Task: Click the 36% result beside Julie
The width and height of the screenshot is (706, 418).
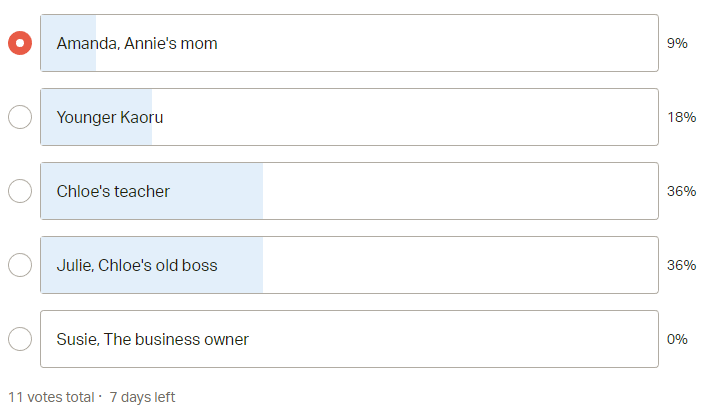Action: [681, 265]
